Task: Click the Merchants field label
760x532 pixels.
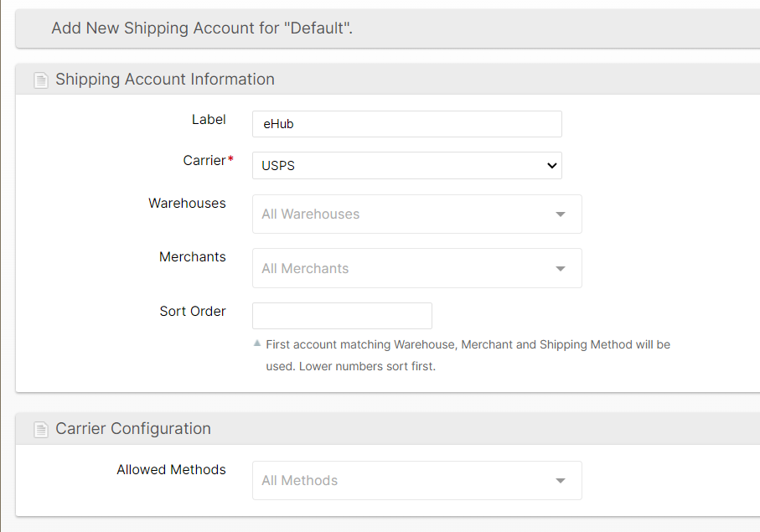Action: (x=192, y=256)
